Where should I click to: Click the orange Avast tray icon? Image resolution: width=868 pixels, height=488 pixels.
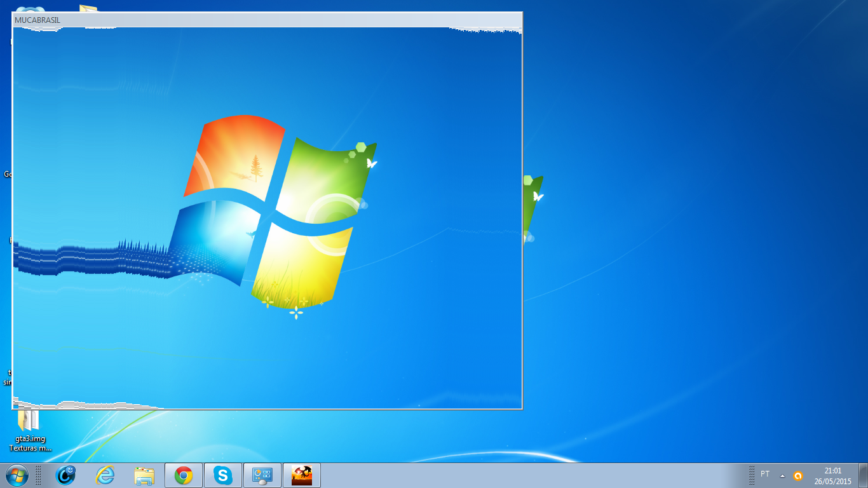(797, 476)
